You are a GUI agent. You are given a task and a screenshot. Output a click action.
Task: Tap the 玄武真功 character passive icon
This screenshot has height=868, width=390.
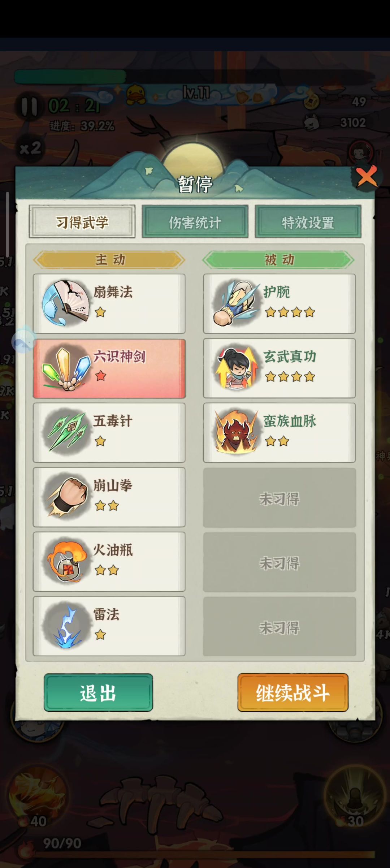(236, 368)
